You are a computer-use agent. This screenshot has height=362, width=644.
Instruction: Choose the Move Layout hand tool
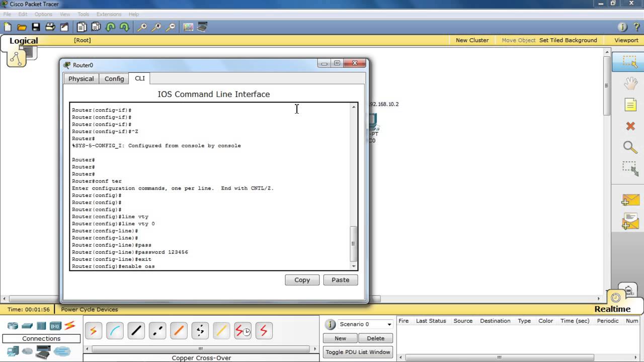click(x=630, y=83)
